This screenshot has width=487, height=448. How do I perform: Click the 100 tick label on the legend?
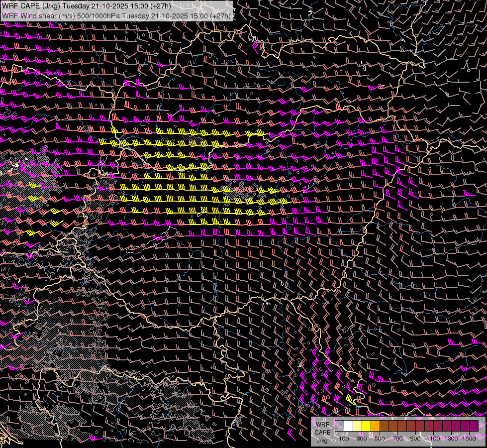tap(344, 439)
